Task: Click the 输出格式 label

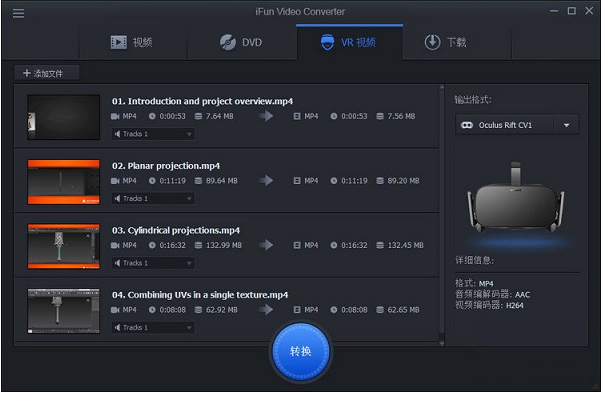Action: pos(473,100)
